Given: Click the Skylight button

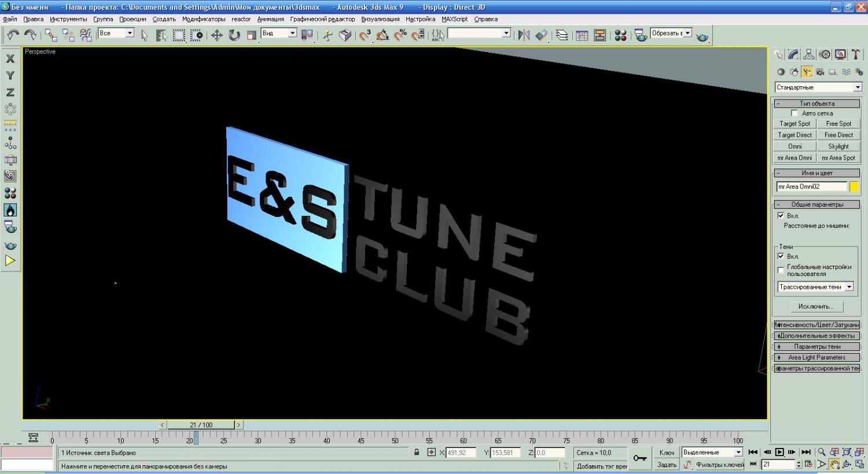Looking at the screenshot, I should [838, 146].
